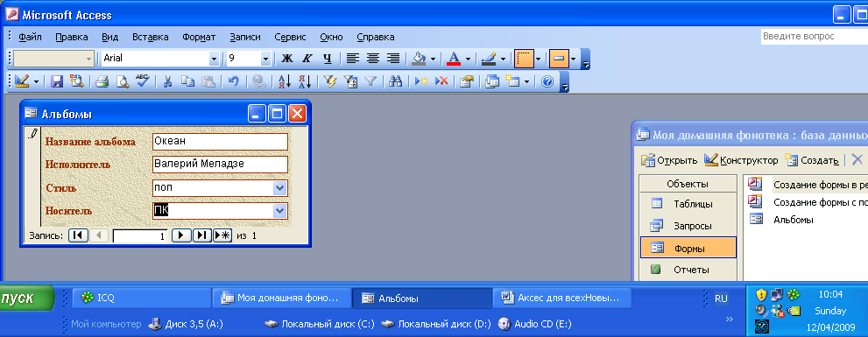This screenshot has width=868, height=337.
Task: Undo the last action
Action: point(234,81)
